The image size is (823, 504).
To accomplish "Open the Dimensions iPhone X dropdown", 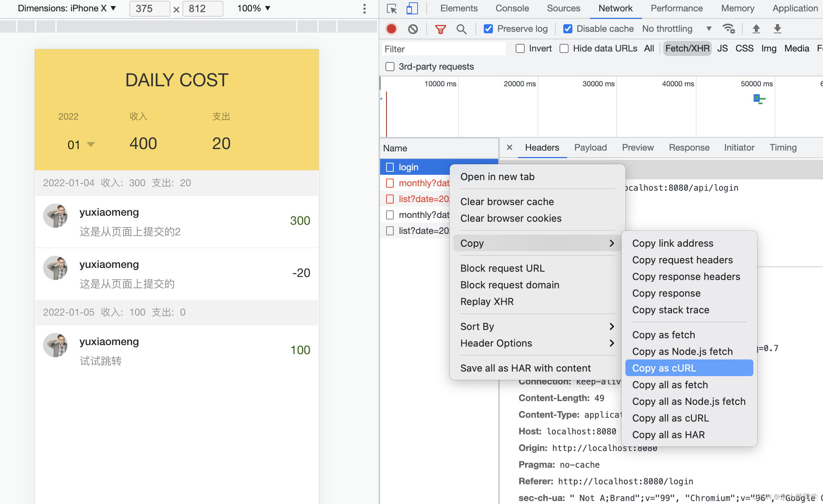I will [x=67, y=8].
